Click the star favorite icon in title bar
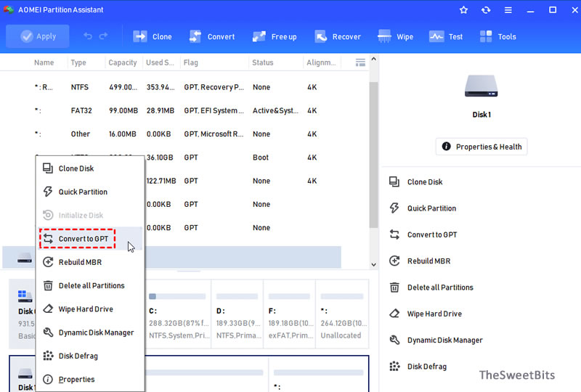Image resolution: width=581 pixels, height=392 pixels. click(x=463, y=10)
